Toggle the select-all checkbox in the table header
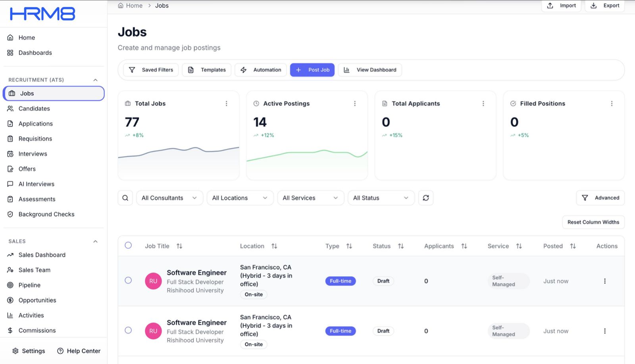The width and height of the screenshot is (635, 364). [128, 245]
